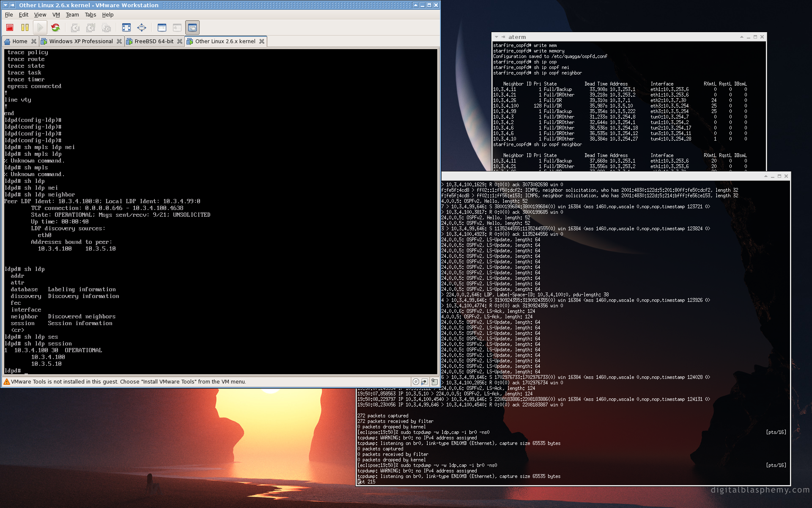The width and height of the screenshot is (812, 508).
Task: Close the Windows XP Professional tab
Action: coord(119,41)
